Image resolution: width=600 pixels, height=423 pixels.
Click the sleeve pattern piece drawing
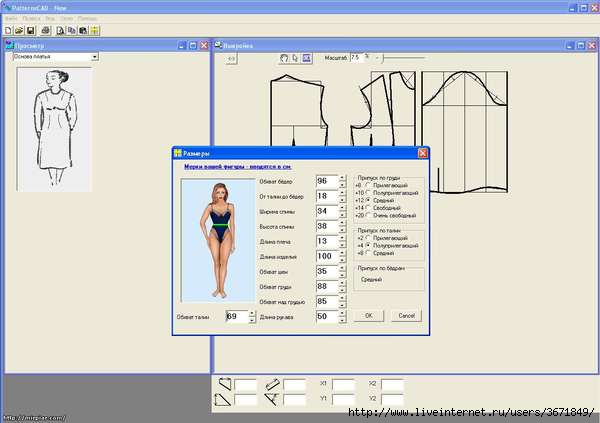[465, 132]
